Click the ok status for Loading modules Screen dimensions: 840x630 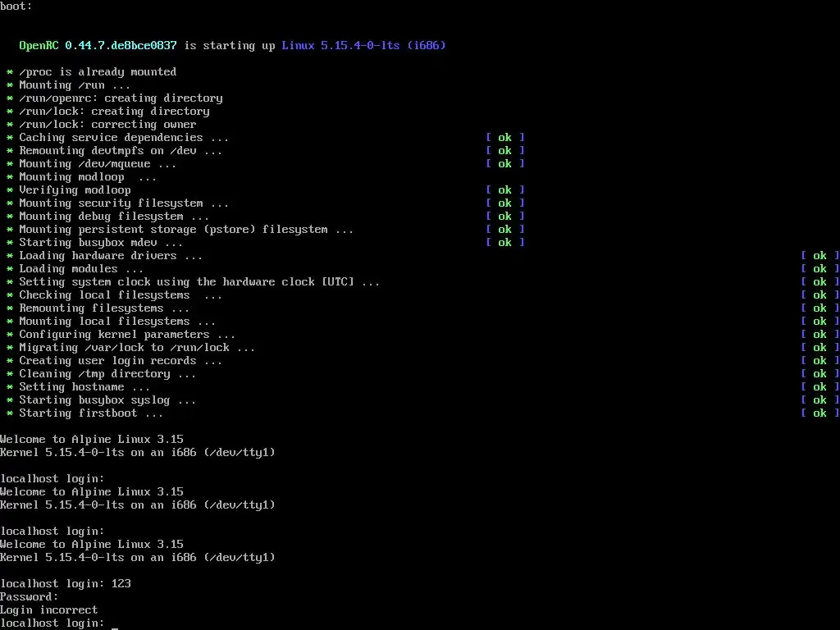pos(820,269)
